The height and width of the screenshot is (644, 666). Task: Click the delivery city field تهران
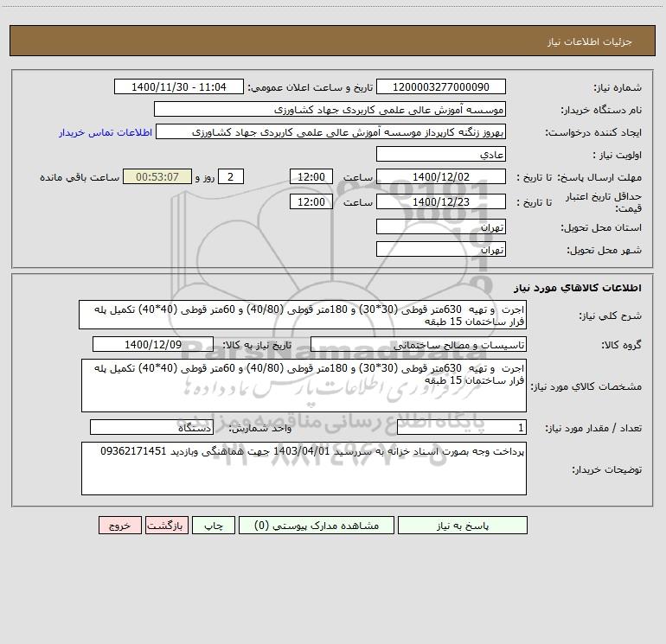click(x=441, y=249)
